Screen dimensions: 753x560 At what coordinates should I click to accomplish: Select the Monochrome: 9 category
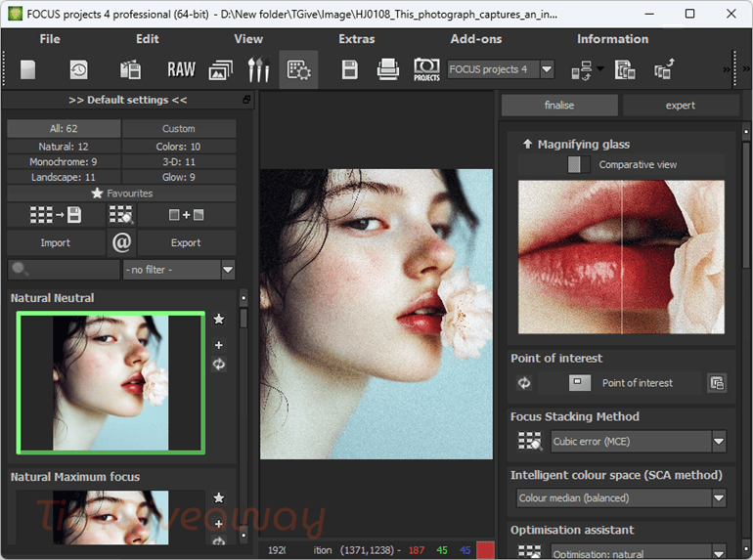pos(64,161)
